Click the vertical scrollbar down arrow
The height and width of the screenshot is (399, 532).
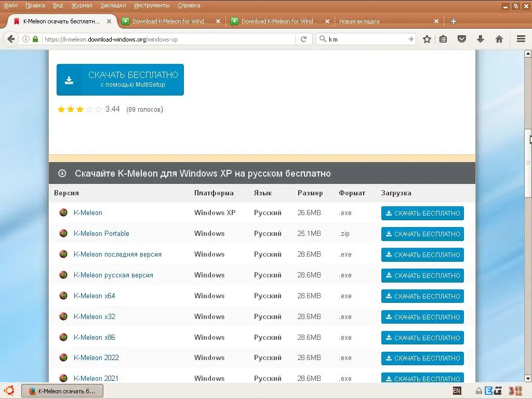tap(528, 378)
